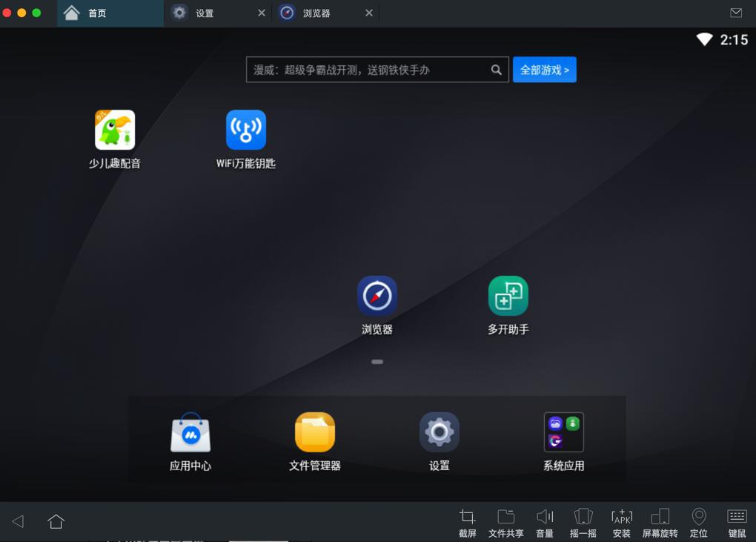Take a screenshot with 截屏
The image size is (756, 542).
click(467, 523)
